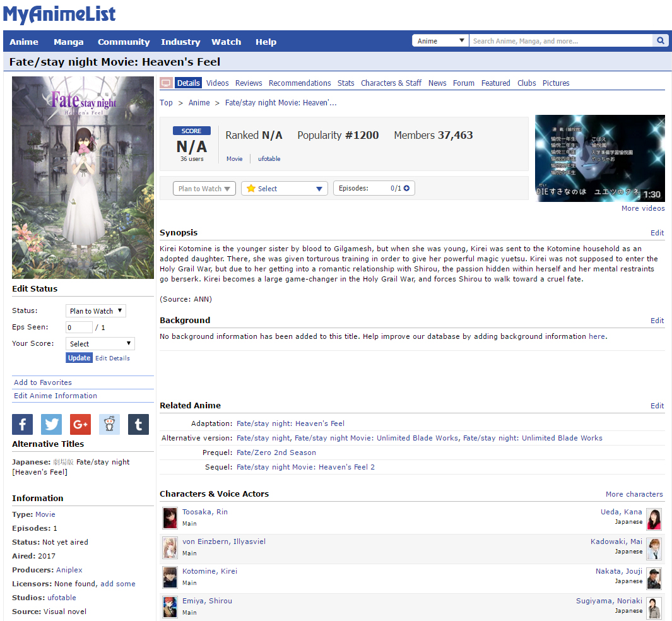
Task: Click the plus icon to increment episodes
Action: [x=406, y=188]
